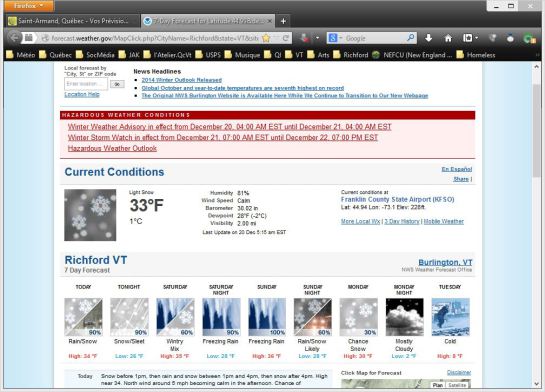This screenshot has width=545, height=392.
Task: Open the NEFCU New England bookmark
Action: pos(412,55)
